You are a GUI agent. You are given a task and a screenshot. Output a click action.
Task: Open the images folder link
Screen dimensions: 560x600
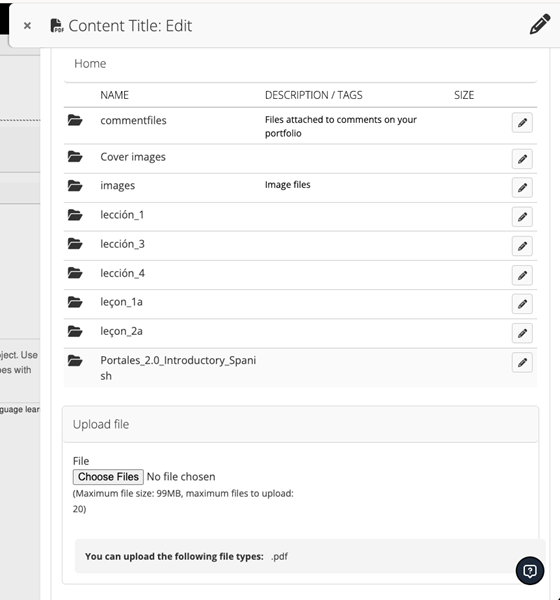click(118, 186)
